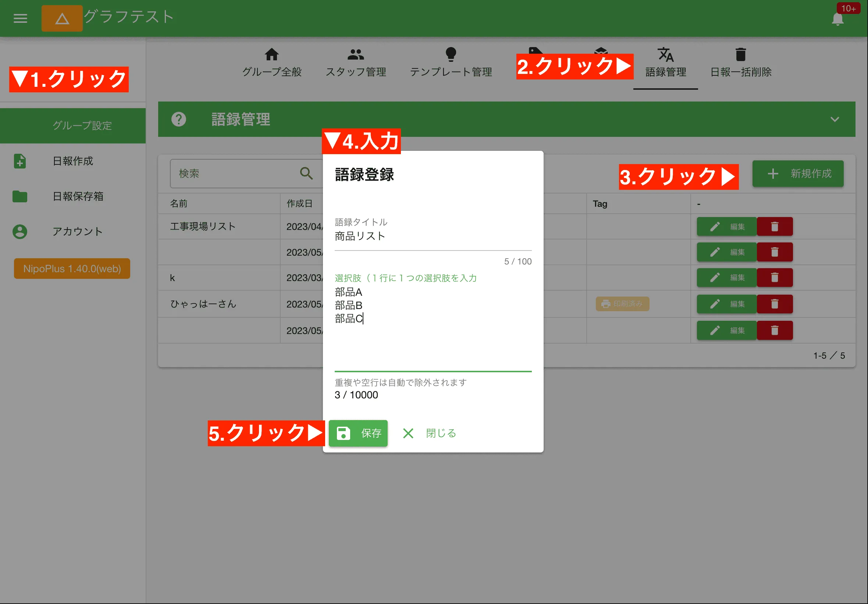Switch to the スタッフ管理 tab

(x=356, y=62)
